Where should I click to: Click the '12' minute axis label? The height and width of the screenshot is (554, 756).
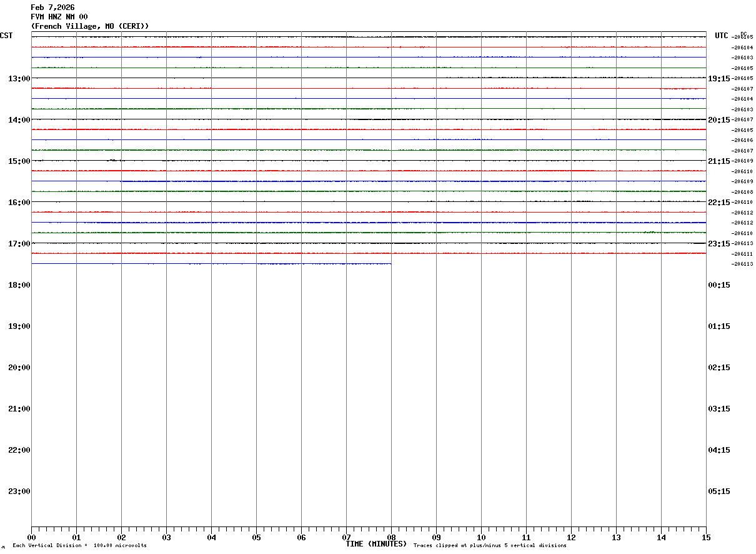571,537
